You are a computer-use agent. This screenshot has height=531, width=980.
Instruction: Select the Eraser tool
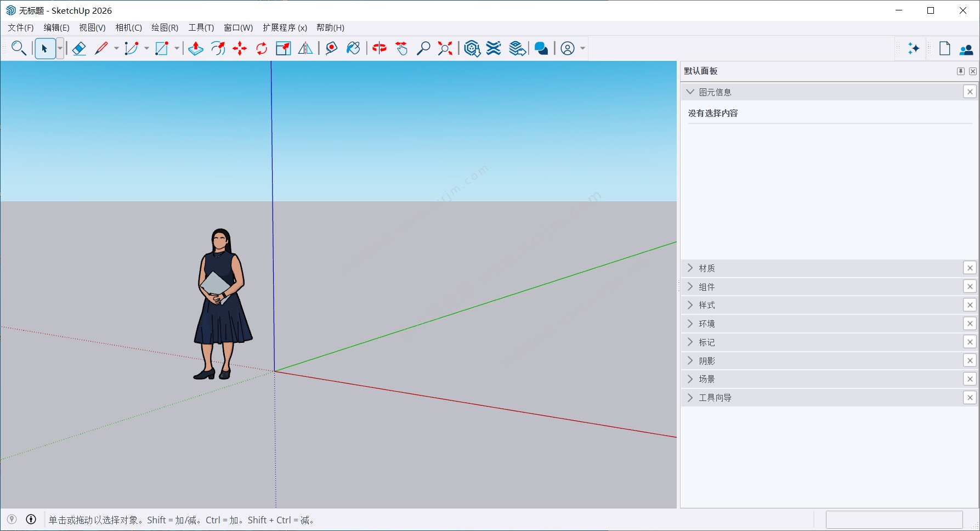[78, 48]
